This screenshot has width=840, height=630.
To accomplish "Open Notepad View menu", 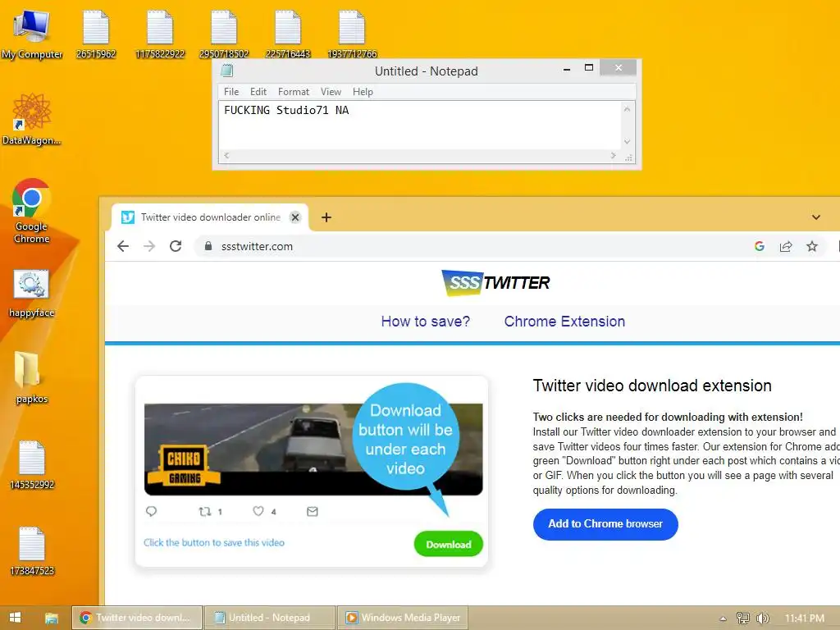I will (331, 92).
